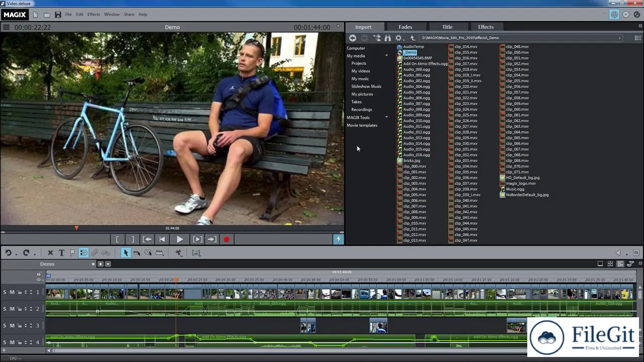Open the File menu
The width and height of the screenshot is (644, 362).
(68, 15)
